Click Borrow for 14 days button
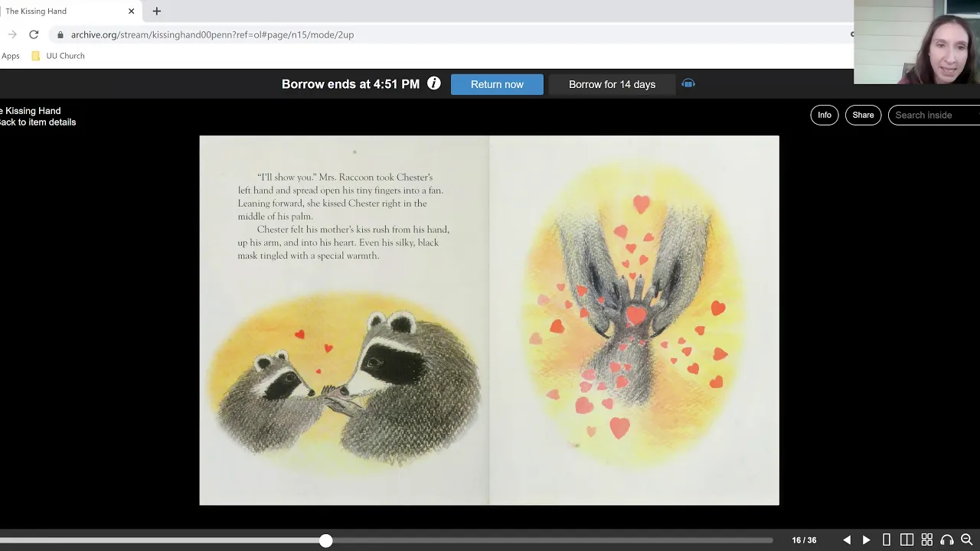Screen dimensions: 980x551 612,84
